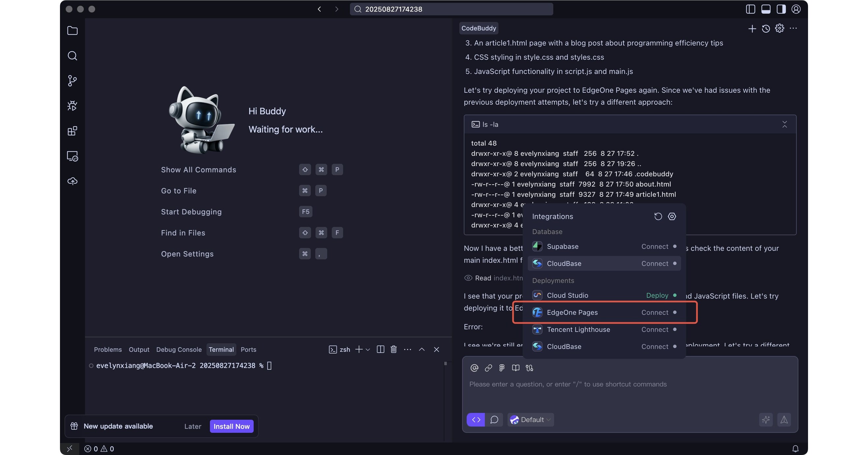The image size is (868, 455).
Task: Start a new CodeBuddy conversation with plus icon
Action: [752, 29]
